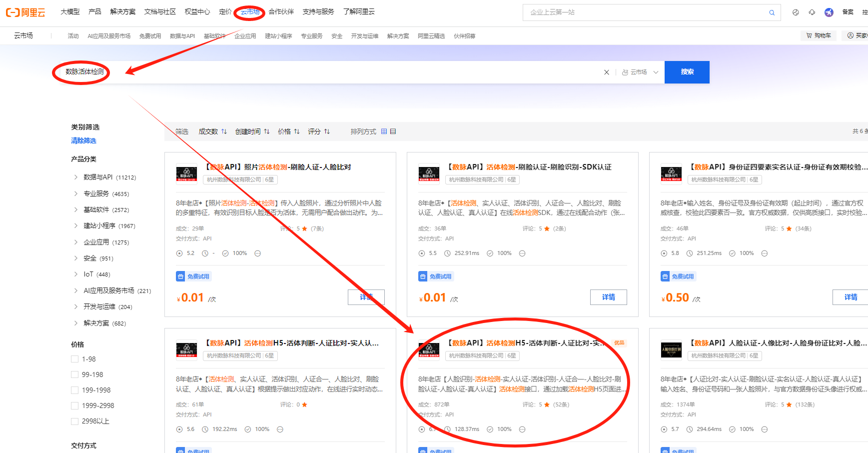The image size is (868, 453).
Task: Click the magnifier icon in top search box
Action: tap(772, 12)
